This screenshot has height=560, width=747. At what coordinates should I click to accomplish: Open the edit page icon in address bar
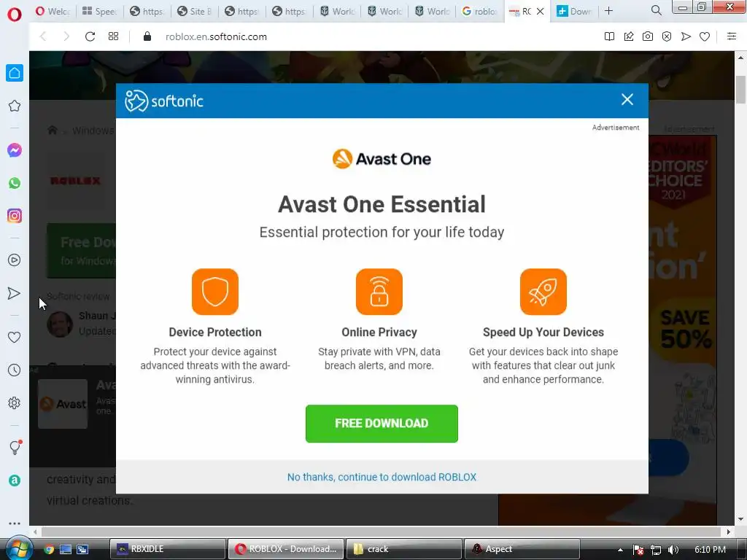(x=629, y=36)
